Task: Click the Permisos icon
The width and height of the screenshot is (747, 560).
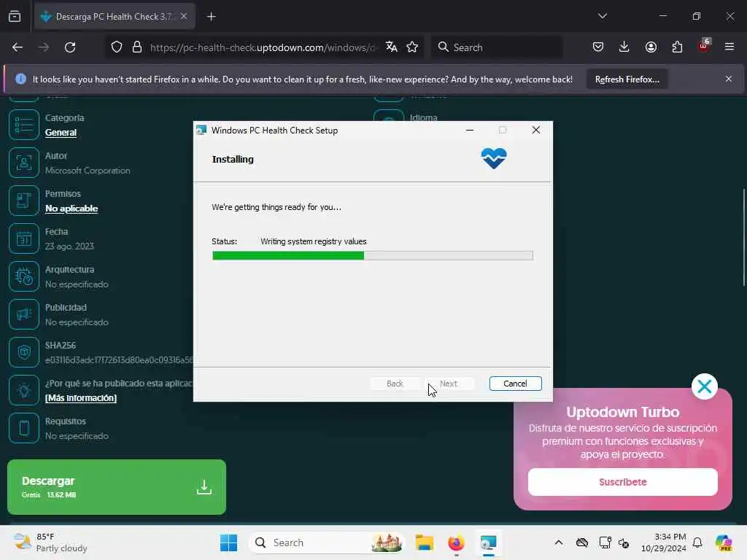Action: pos(24,201)
